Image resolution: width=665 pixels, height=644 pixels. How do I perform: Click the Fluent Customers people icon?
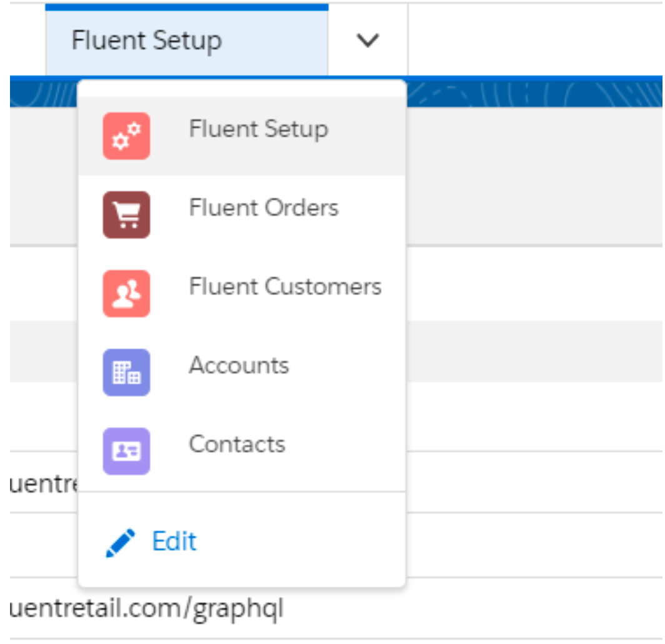(126, 293)
